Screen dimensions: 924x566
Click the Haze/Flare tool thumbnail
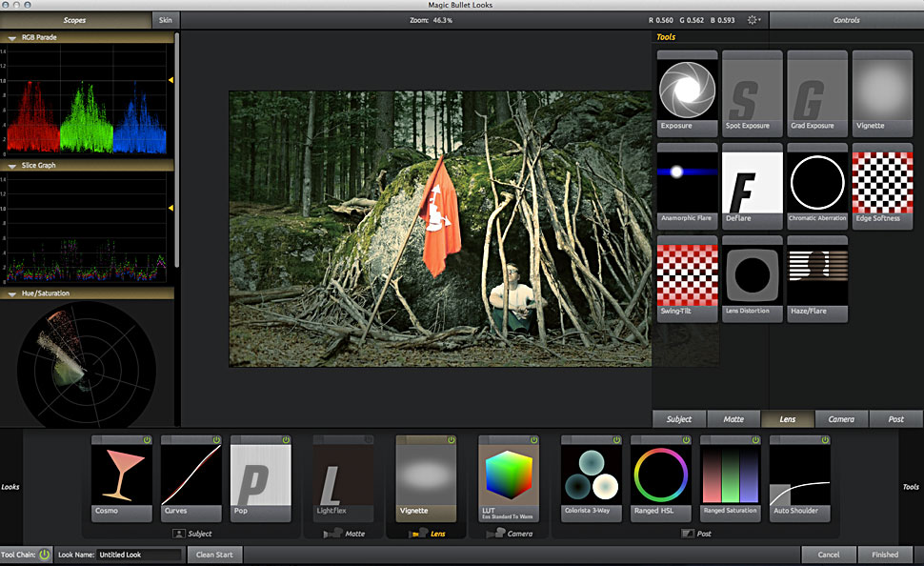click(x=816, y=276)
